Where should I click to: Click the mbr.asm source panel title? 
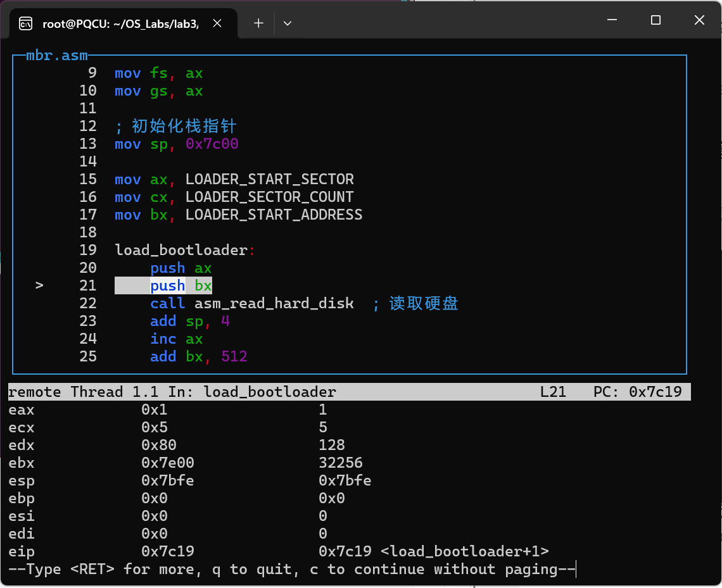click(x=56, y=55)
